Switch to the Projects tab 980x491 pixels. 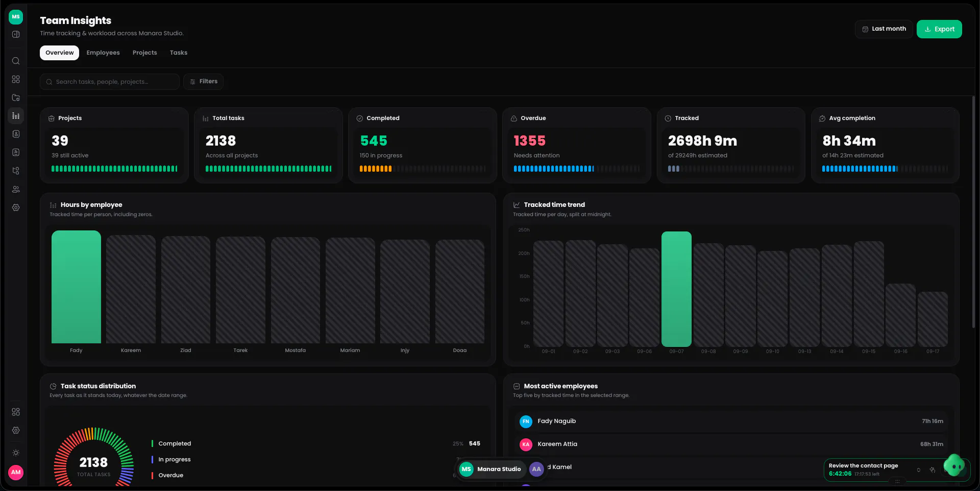click(145, 53)
